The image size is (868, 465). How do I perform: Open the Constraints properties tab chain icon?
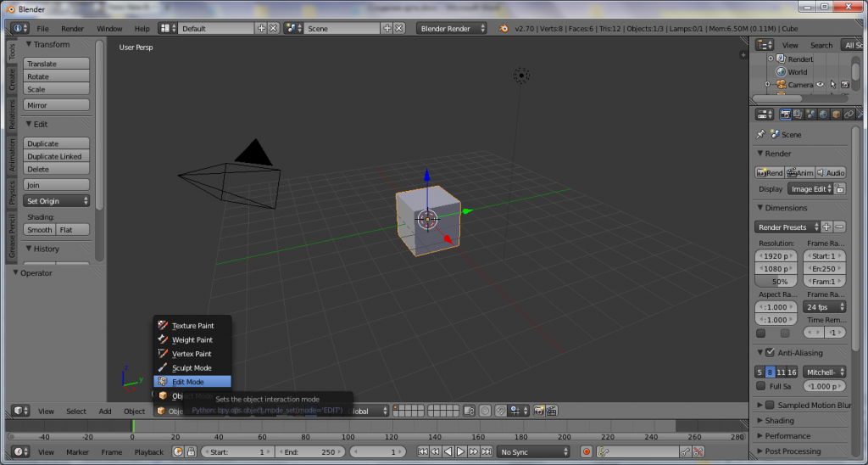click(x=849, y=115)
